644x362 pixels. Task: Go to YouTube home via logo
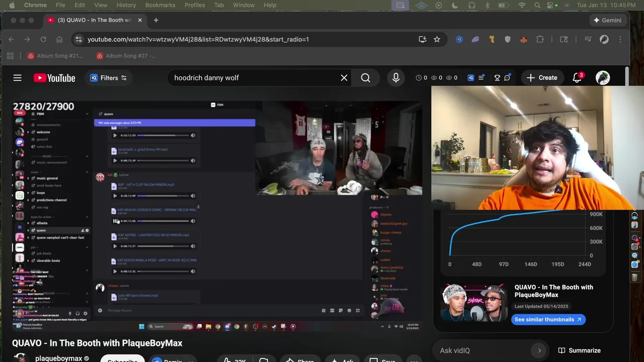(x=54, y=78)
